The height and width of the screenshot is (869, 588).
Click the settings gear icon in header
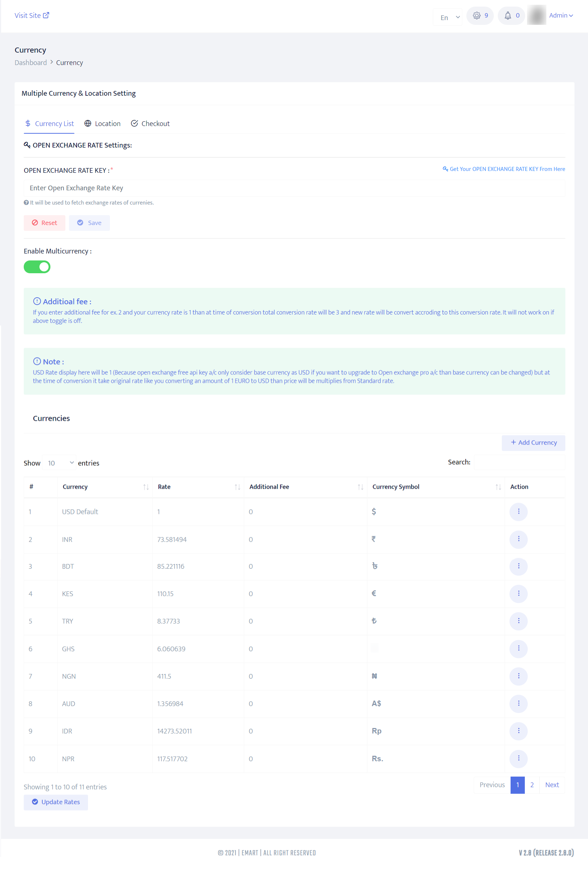tap(476, 16)
